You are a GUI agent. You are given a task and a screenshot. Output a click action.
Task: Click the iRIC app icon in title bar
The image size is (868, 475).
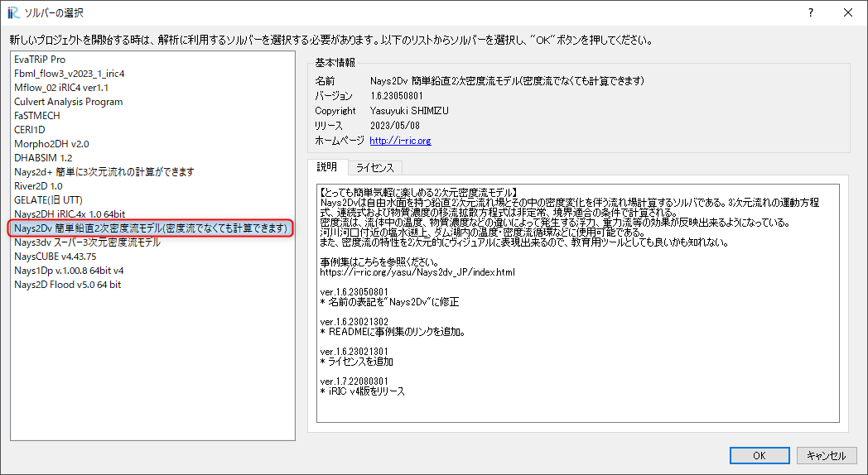(x=14, y=12)
